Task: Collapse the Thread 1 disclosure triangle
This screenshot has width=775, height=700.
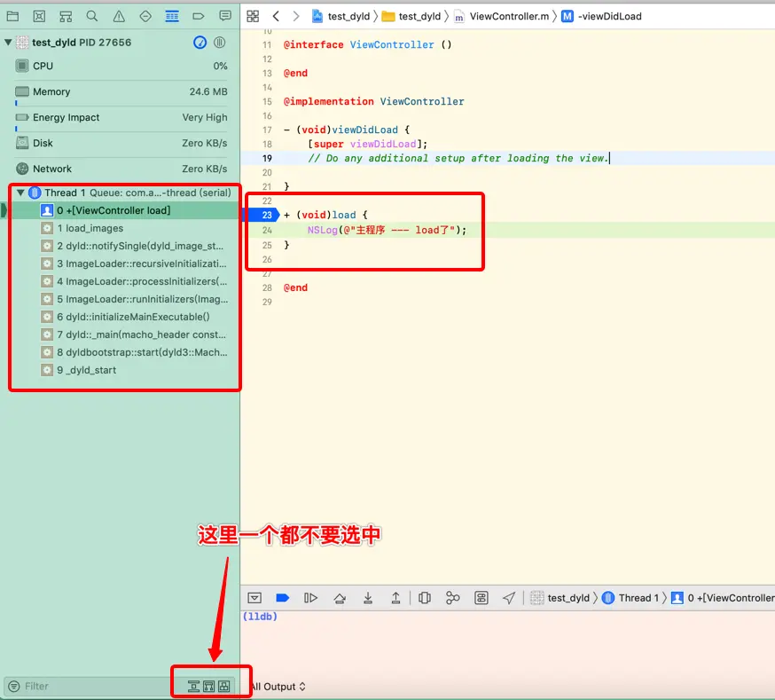Action: tap(20, 193)
